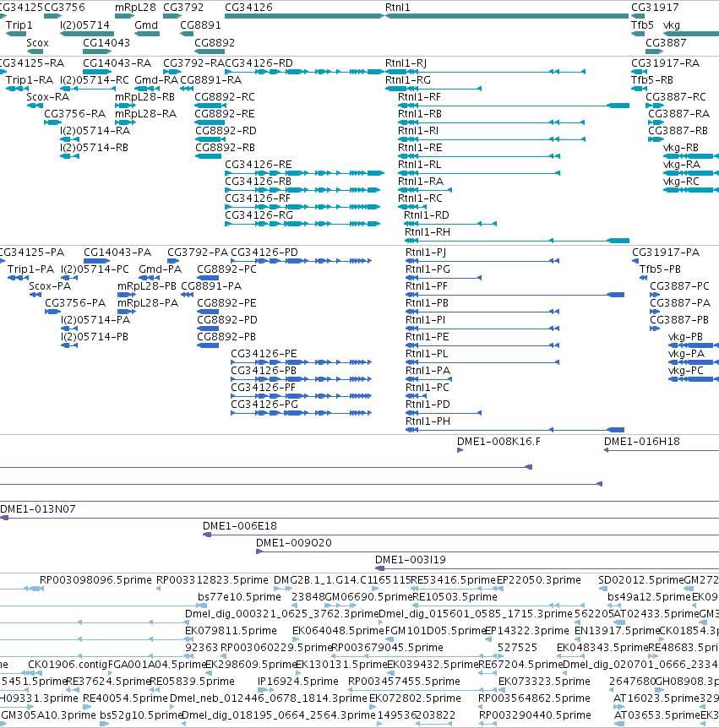719x728 pixels.
Task: Click transcript Rtnl1-RH label
Action: click(428, 232)
